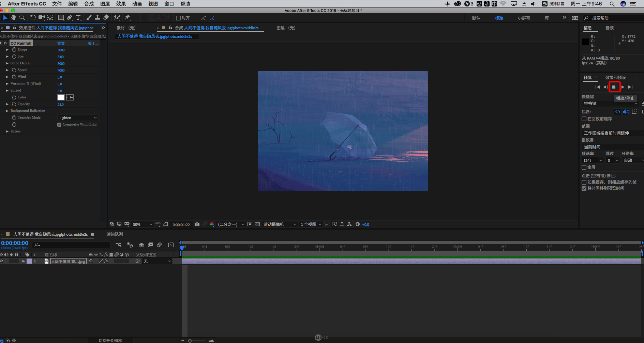Open the Graph Editor in timeline
644x343 pixels.
171,245
